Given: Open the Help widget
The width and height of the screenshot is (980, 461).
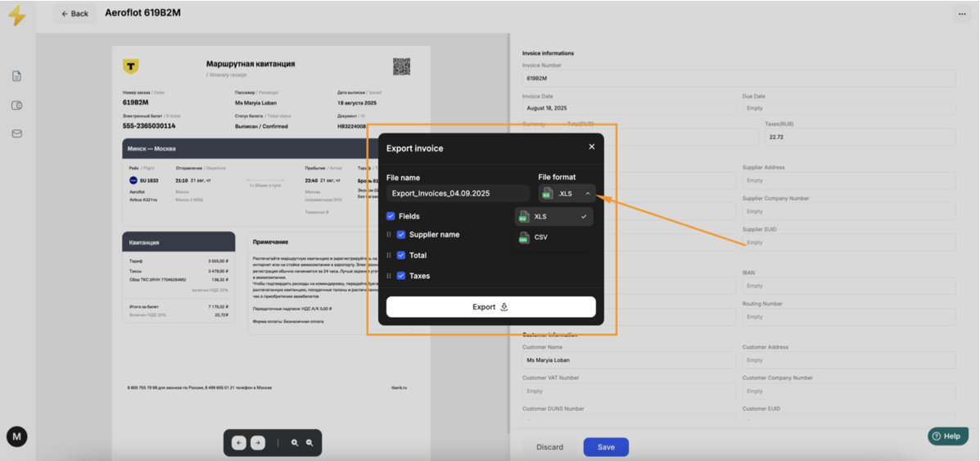Looking at the screenshot, I should tap(948, 436).
